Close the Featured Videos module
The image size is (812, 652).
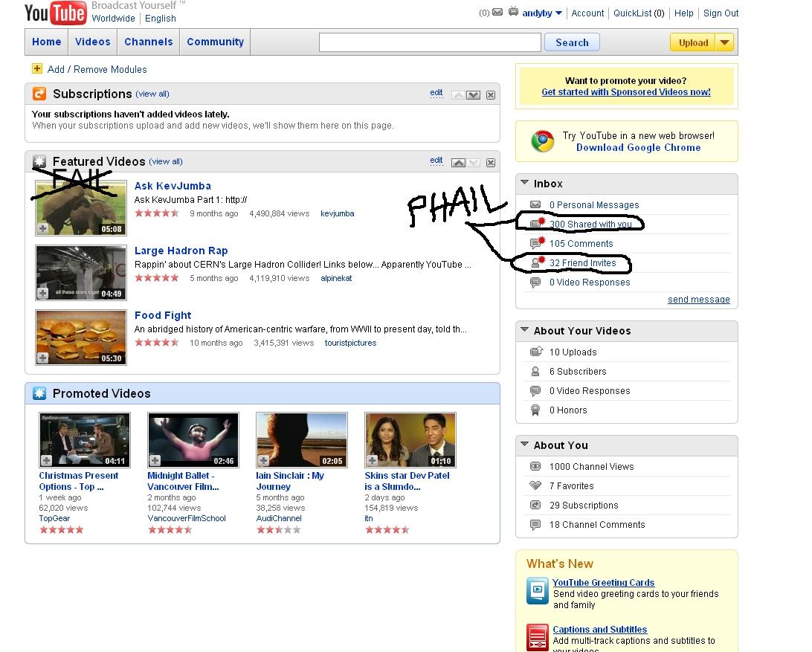(x=491, y=163)
